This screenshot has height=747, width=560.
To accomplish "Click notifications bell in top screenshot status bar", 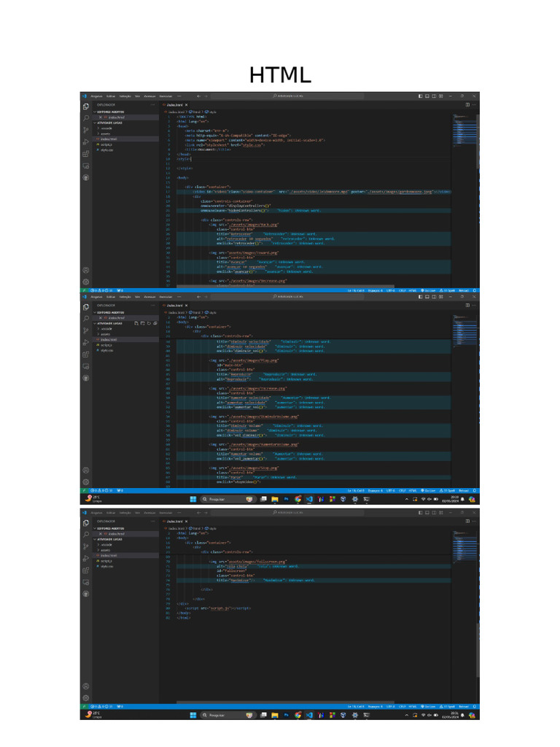I will (x=474, y=290).
